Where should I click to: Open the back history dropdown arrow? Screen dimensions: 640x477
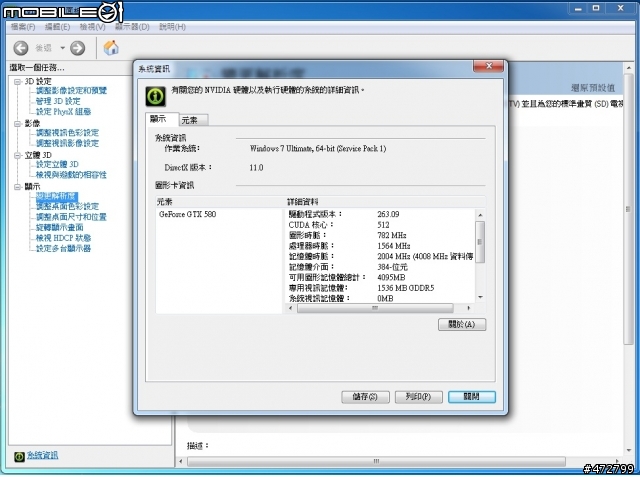62,48
